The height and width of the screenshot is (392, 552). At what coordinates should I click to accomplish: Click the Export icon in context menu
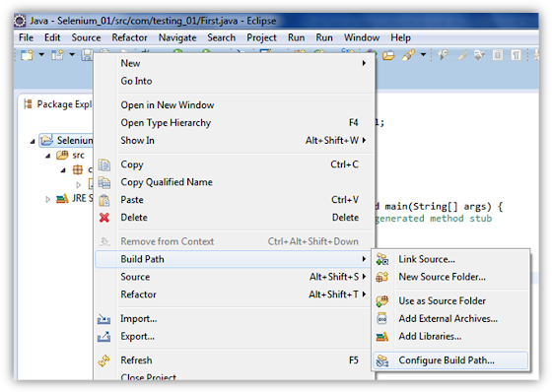103,337
